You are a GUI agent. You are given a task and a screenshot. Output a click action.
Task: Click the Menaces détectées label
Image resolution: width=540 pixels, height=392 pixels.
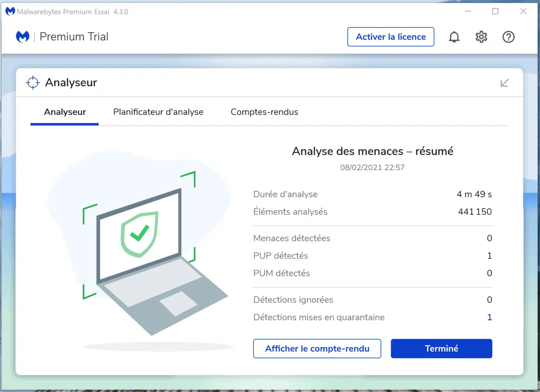point(292,238)
